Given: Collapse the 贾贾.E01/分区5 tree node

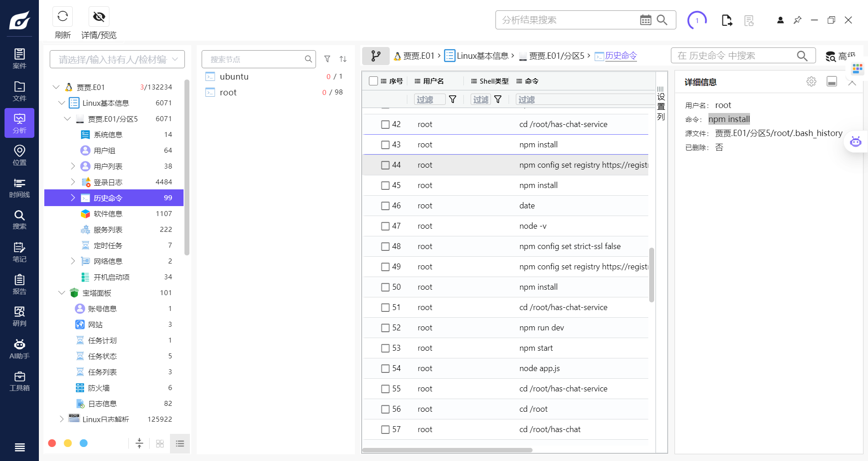Looking at the screenshot, I should coord(67,118).
